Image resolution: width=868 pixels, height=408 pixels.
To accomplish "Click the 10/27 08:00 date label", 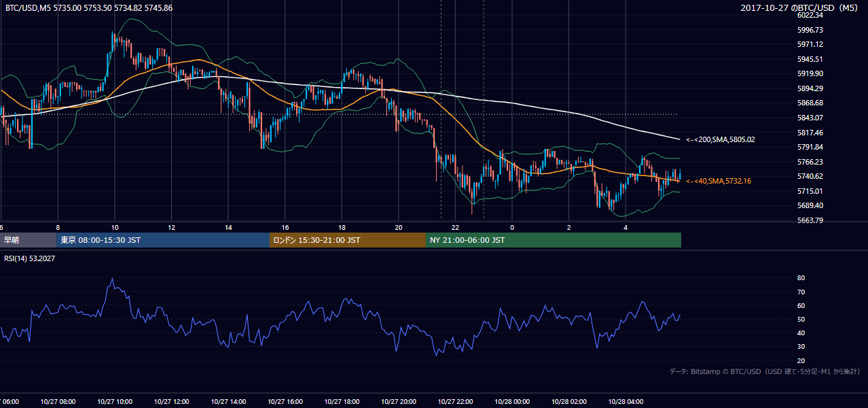I will pos(58,401).
